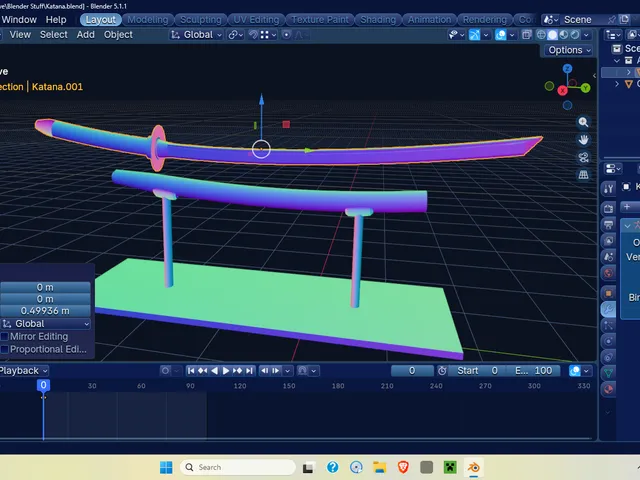Click the Z axis on navigation gizmo
Image resolution: width=640 pixels, height=480 pixels.
[567, 68]
